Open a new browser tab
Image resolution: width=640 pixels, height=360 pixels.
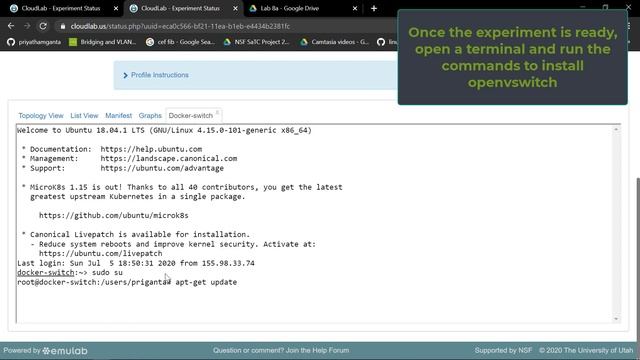(x=374, y=8)
